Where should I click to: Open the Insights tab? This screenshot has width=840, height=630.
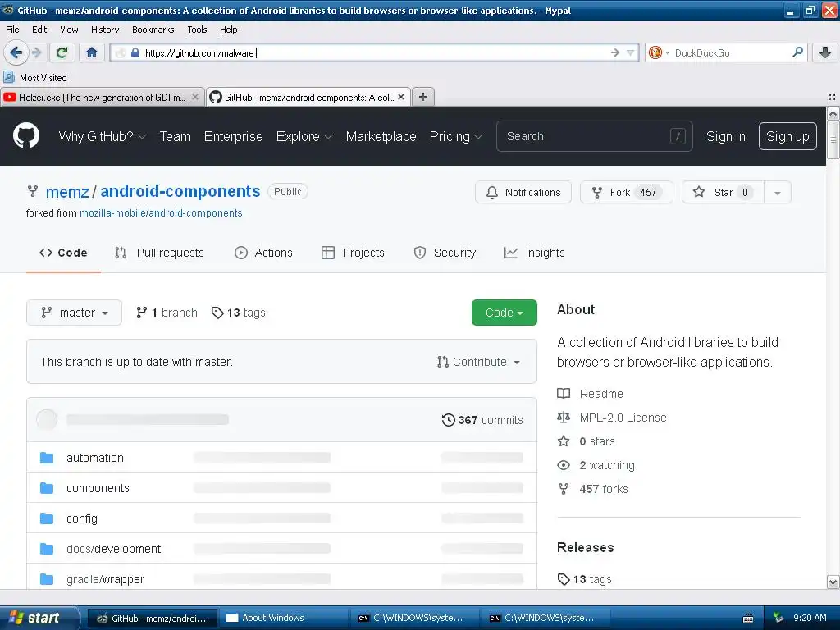535,253
